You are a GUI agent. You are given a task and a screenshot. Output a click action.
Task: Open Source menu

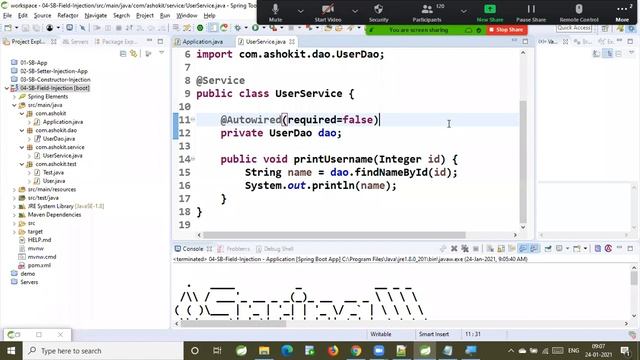coord(42,16)
